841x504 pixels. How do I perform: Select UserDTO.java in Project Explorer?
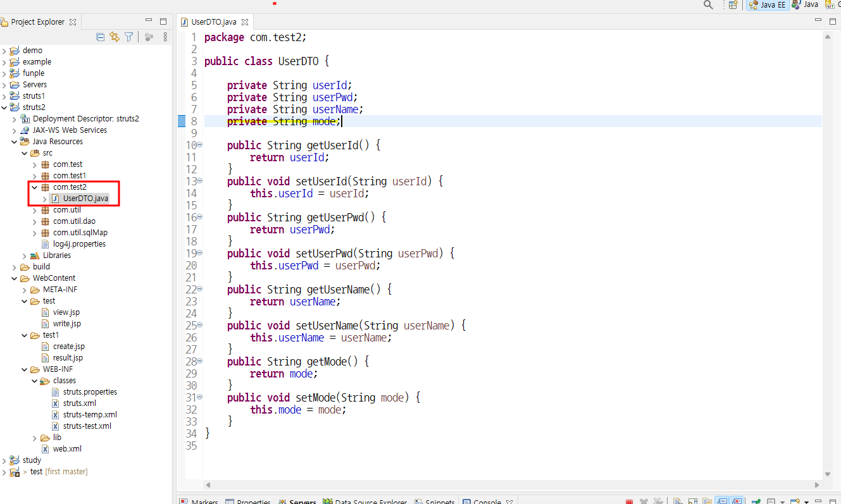pyautogui.click(x=85, y=199)
